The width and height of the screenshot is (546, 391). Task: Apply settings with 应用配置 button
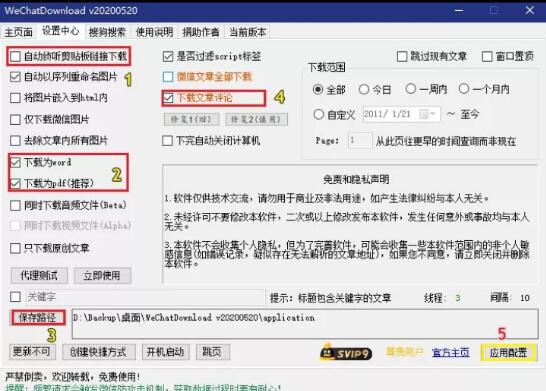pos(508,352)
